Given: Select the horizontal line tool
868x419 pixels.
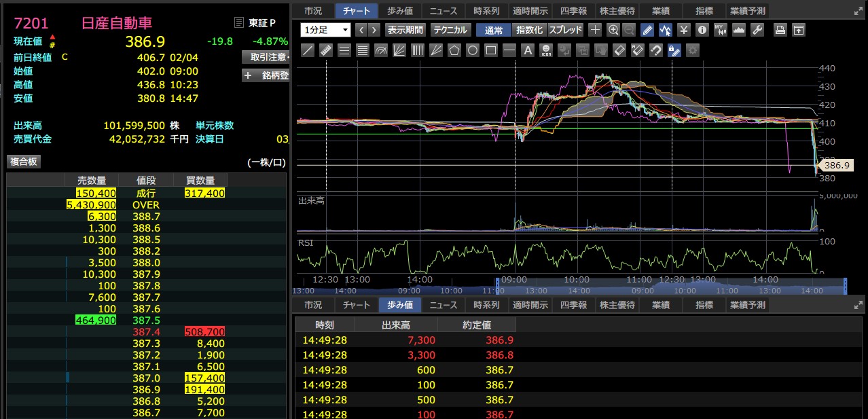Looking at the screenshot, I should pos(509,50).
